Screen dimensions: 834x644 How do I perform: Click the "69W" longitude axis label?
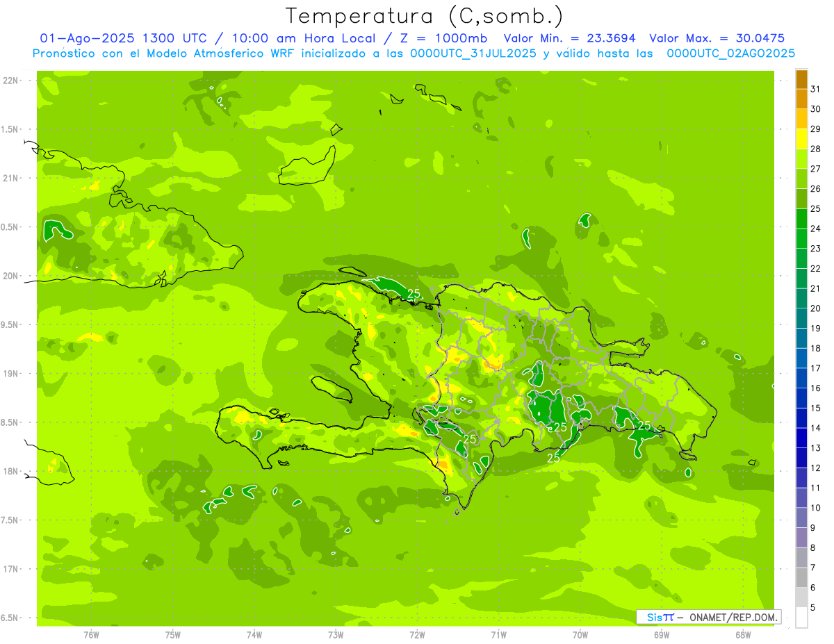click(661, 634)
